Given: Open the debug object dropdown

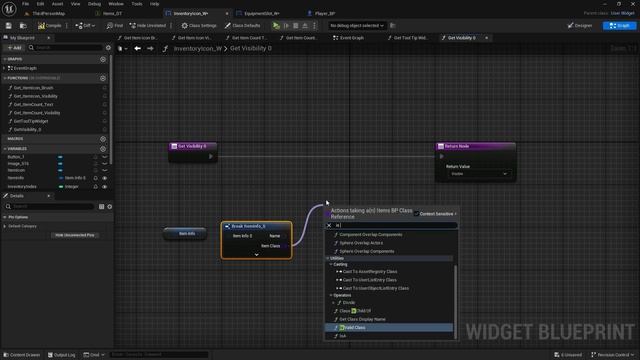Looking at the screenshot, I should click(x=357, y=26).
